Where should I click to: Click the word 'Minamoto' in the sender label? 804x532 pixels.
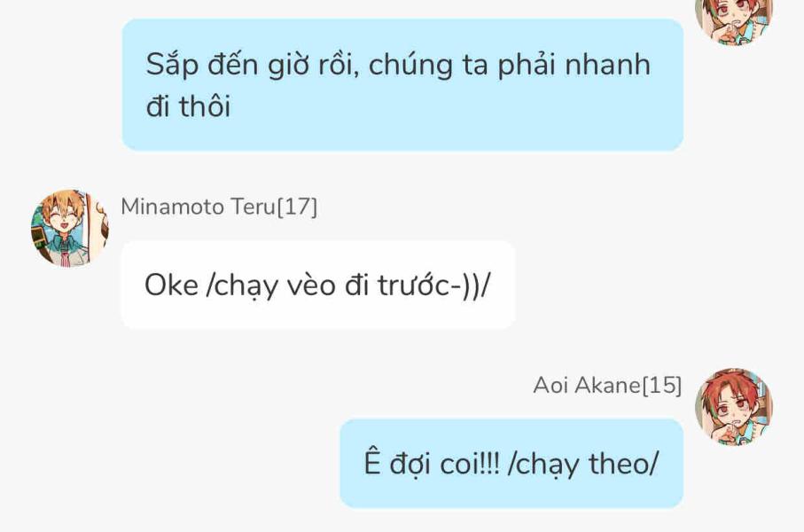point(172,207)
